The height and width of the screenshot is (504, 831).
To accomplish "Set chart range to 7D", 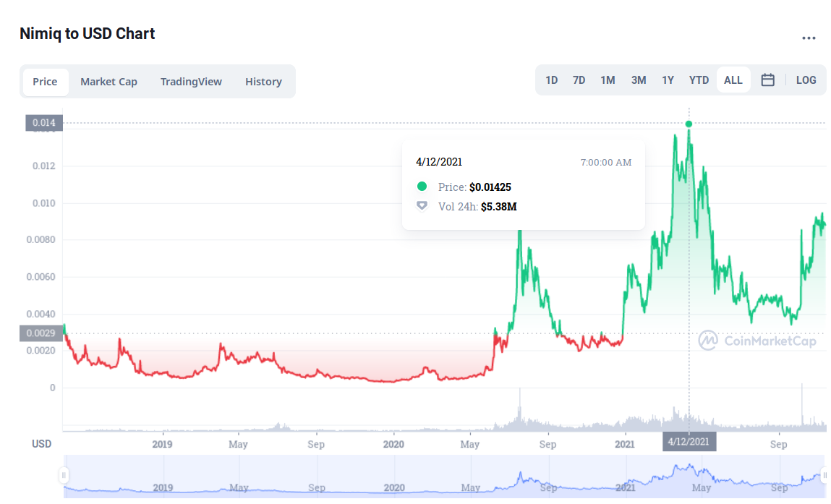I will click(579, 80).
